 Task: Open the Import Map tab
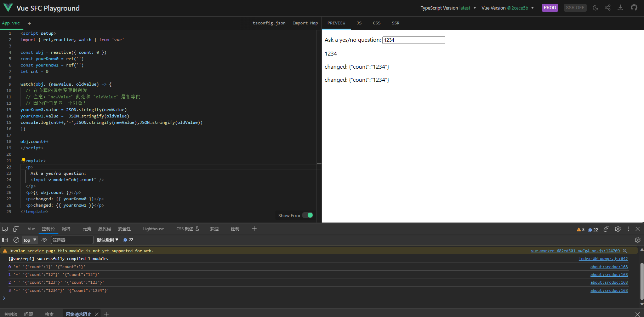click(x=305, y=23)
